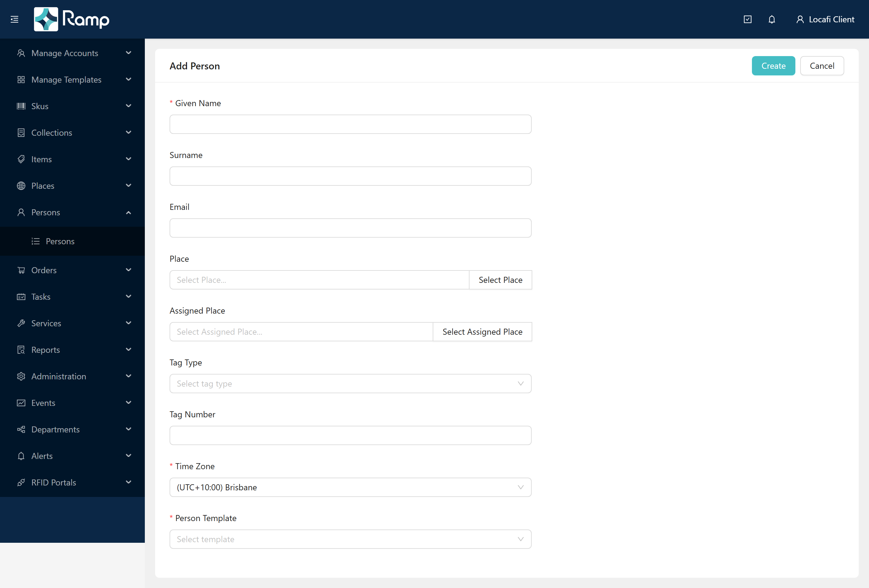The width and height of the screenshot is (869, 588).
Task: Open the Departments menu
Action: 72,429
